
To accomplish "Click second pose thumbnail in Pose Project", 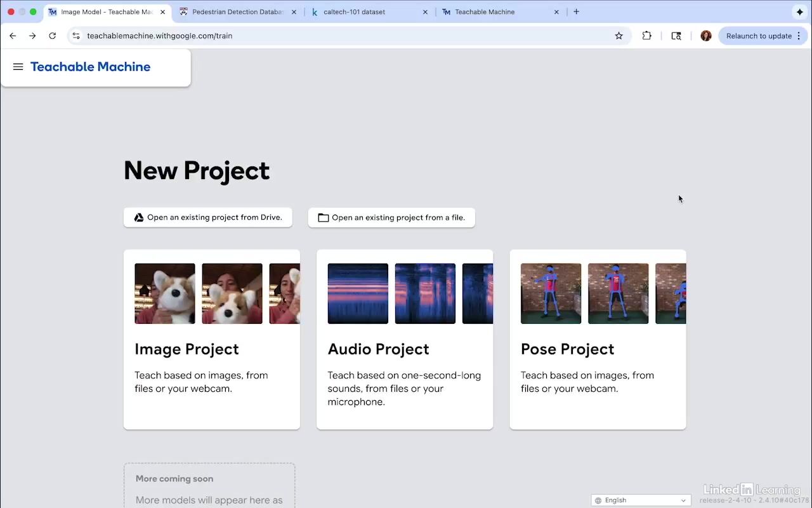I will (x=619, y=293).
